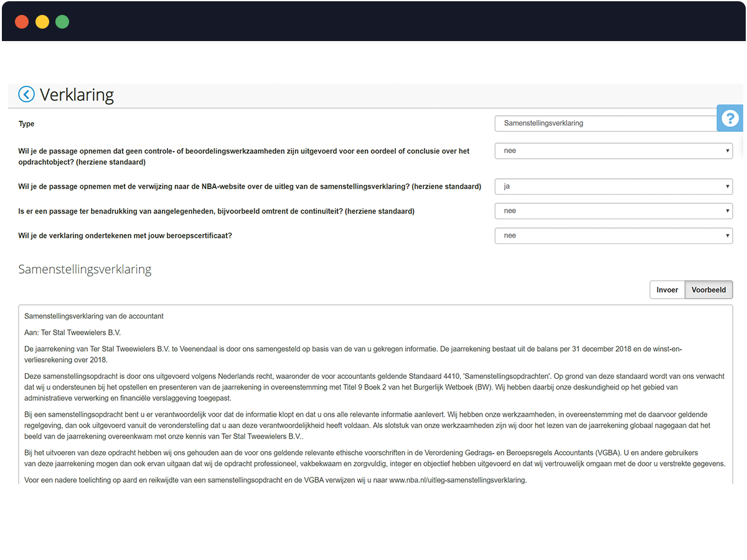The image size is (747, 560).
Task: Open the benadrukking van aangelegenheden dropdown
Action: coord(613,211)
